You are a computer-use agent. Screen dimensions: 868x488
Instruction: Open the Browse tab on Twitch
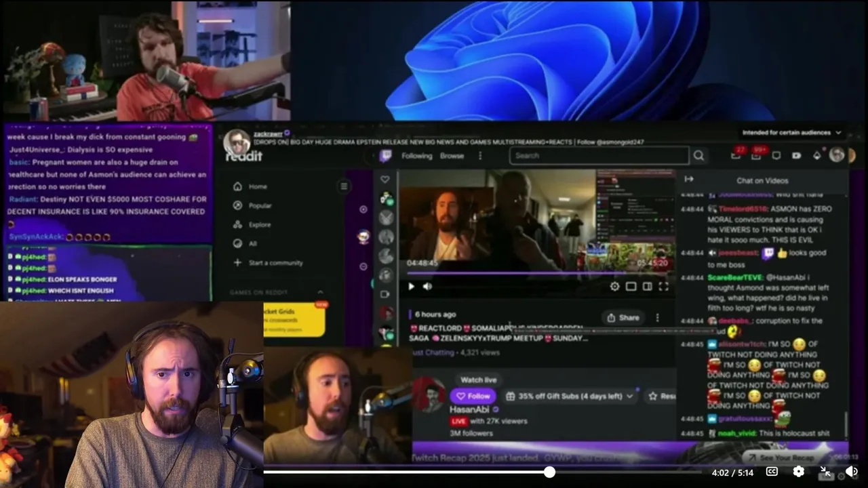point(452,156)
